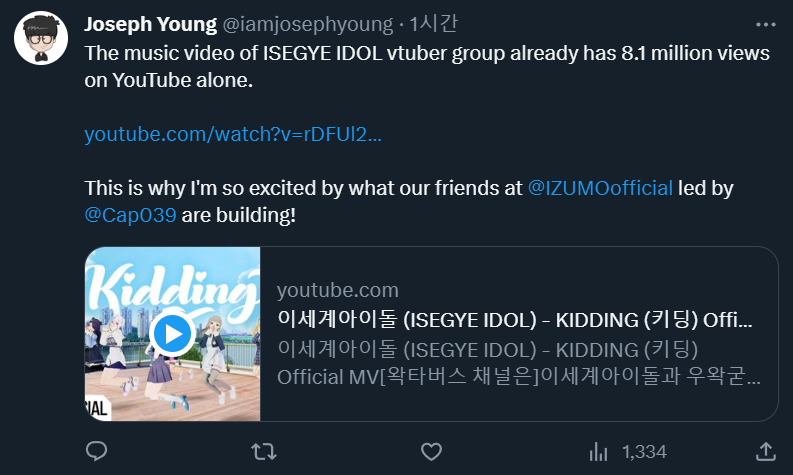Viewport: 793px width, 475px height.
Task: Click the youtube.com domain label in card
Action: (x=337, y=291)
